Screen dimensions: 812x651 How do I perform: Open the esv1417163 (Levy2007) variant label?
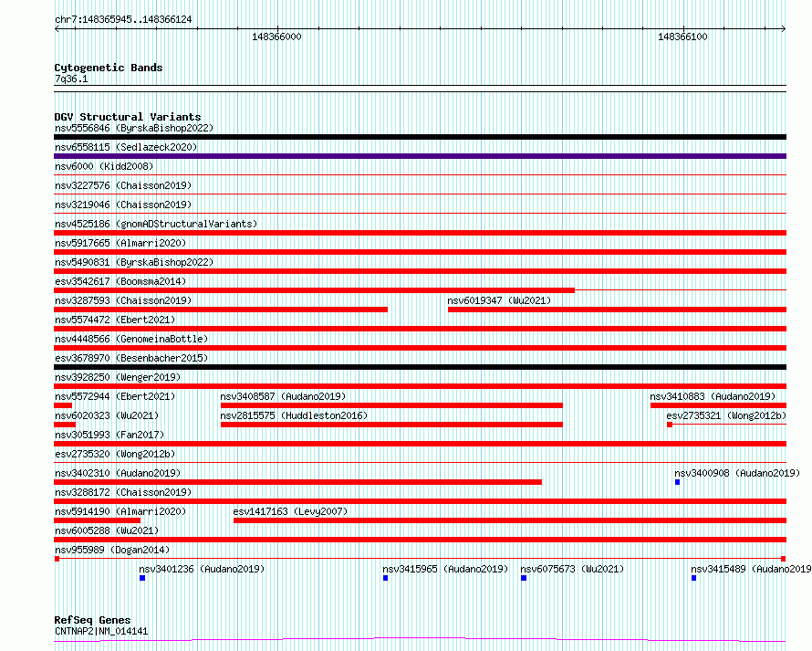[290, 511]
